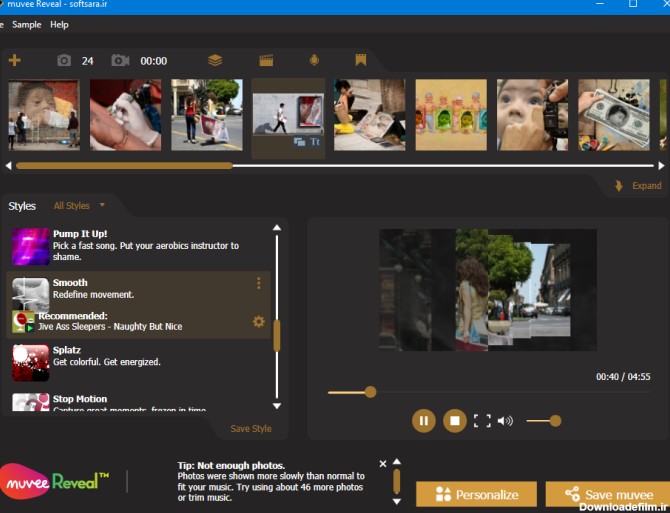Click the video preview frame
This screenshot has height=513, width=670.
pyautogui.click(x=488, y=290)
